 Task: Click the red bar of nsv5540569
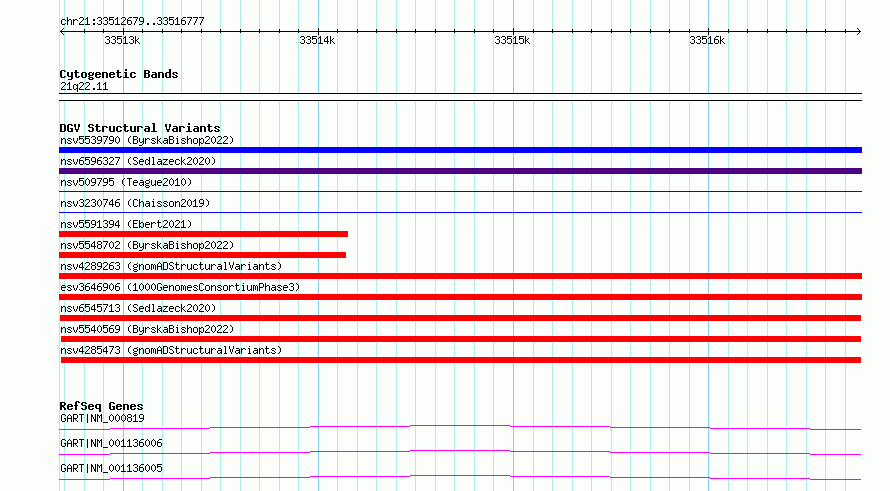click(x=461, y=339)
